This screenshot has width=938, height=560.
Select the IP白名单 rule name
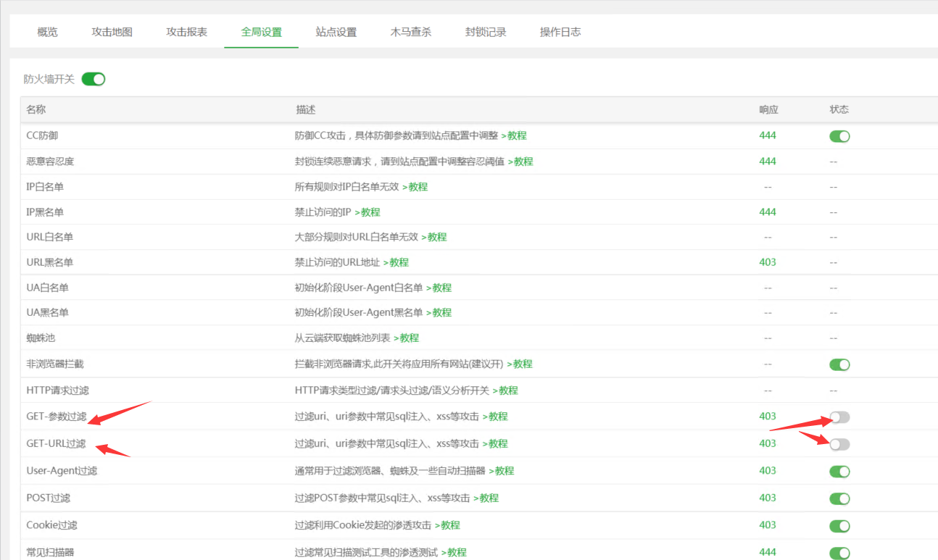[x=45, y=187]
